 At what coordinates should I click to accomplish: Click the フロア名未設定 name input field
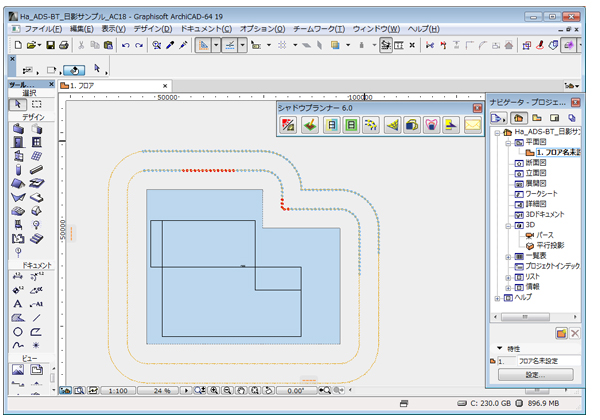[x=549, y=361]
